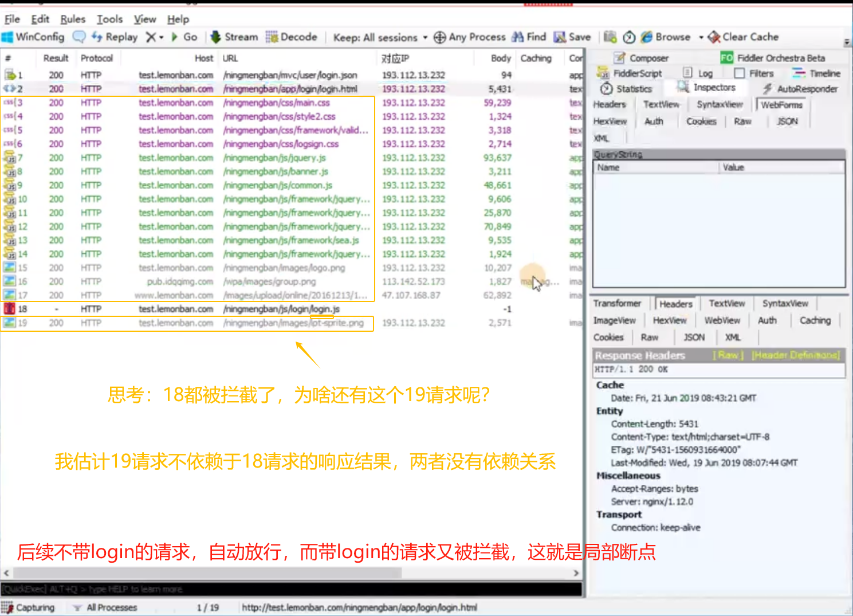
Task: Switch to the Statistics tab
Action: [626, 89]
